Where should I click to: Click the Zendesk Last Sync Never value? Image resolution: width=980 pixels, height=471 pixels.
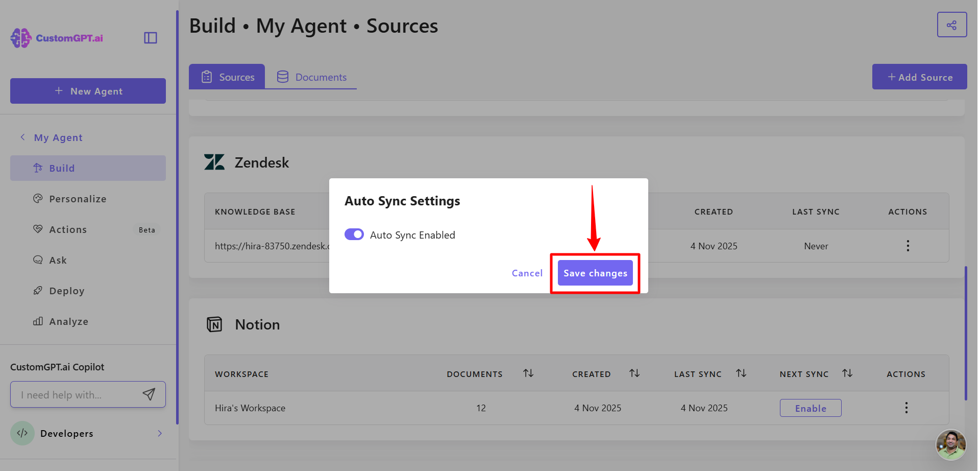pyautogui.click(x=816, y=246)
